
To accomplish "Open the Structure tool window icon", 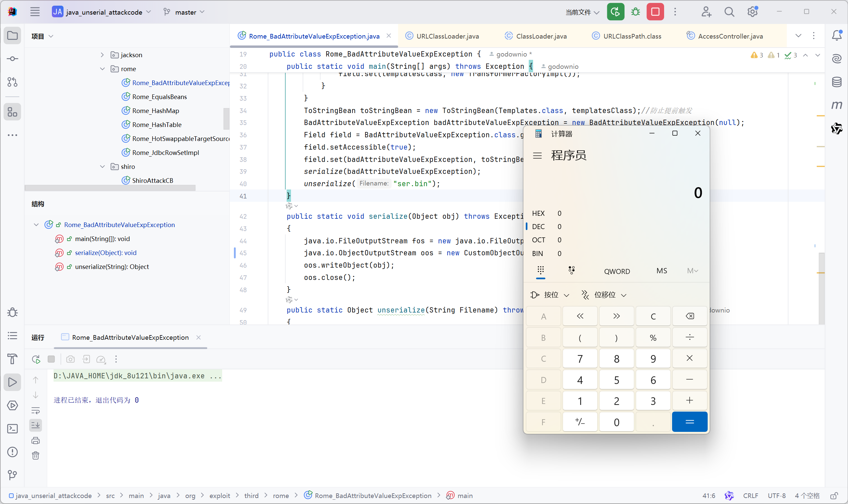I will [x=12, y=112].
